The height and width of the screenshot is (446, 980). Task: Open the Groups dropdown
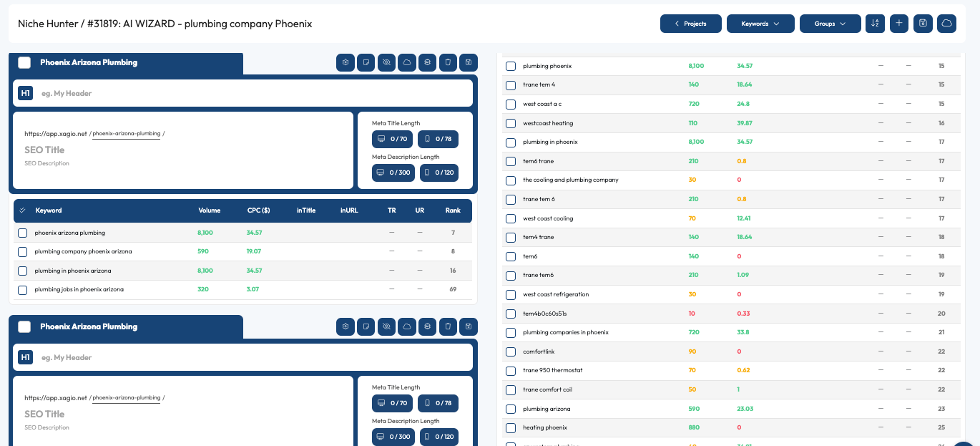pyautogui.click(x=830, y=24)
